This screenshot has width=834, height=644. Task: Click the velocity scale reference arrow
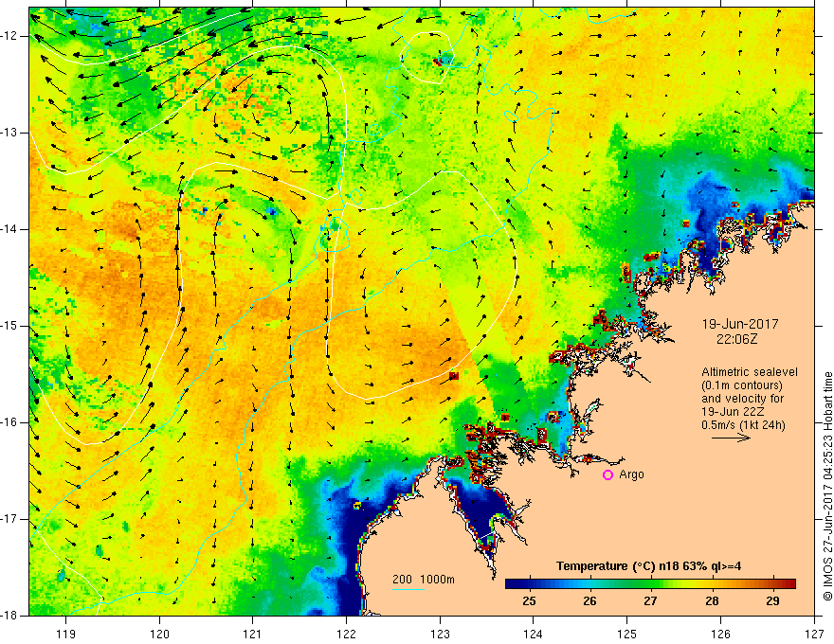coord(732,438)
